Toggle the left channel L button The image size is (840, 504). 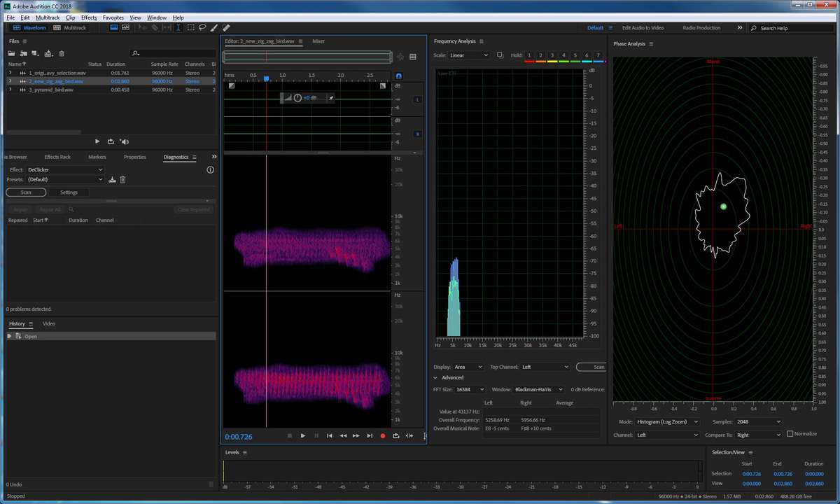418,100
